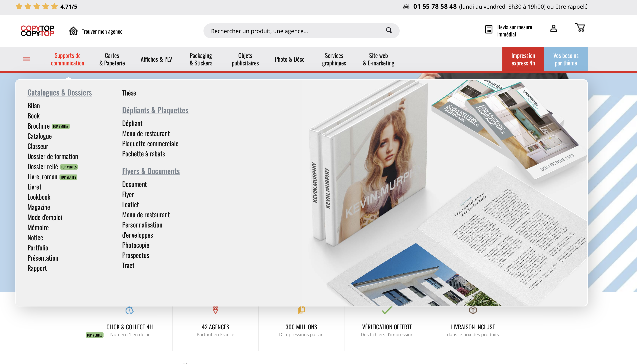637x364 pixels.
Task: Focus the product search field
Action: tap(301, 31)
